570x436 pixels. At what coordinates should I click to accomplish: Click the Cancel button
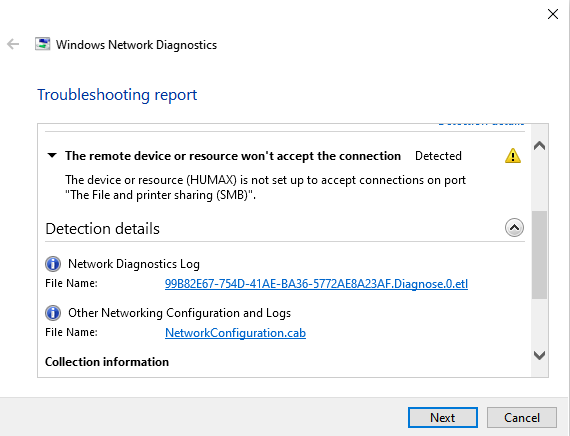pos(522,417)
